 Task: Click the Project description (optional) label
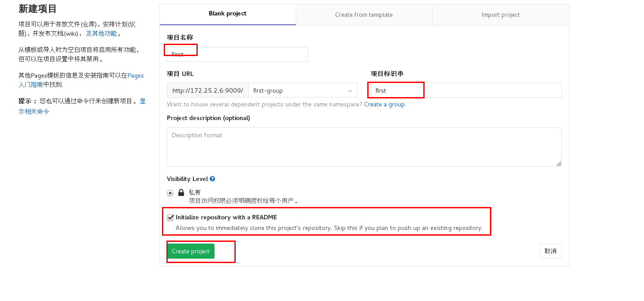[x=208, y=118]
